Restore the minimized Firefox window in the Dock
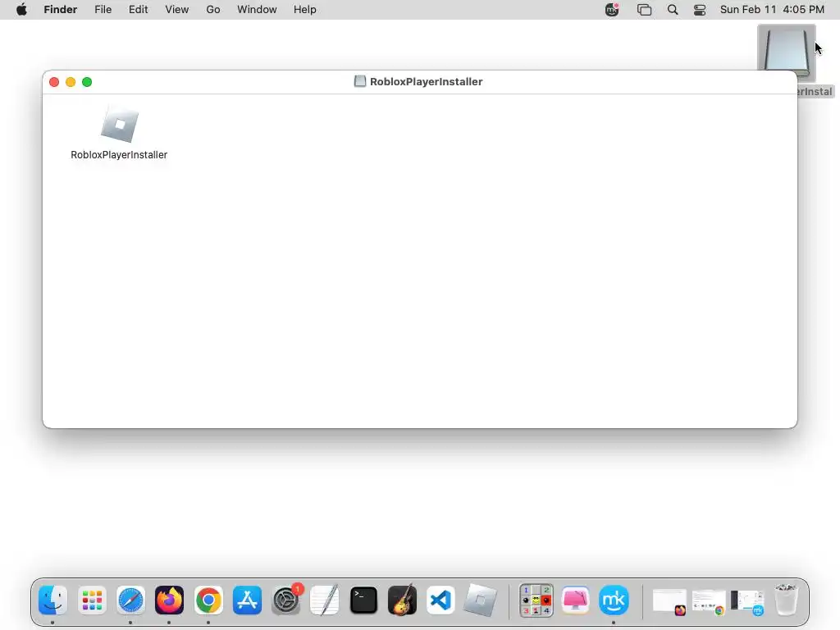This screenshot has height=630, width=840. click(669, 602)
